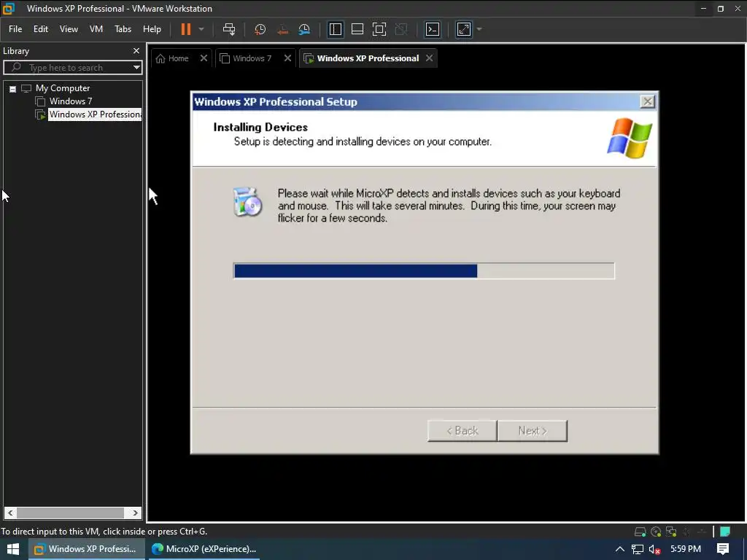Image resolution: width=747 pixels, height=560 pixels.
Task: Click the Send Ctrl+Alt+Del toolbar icon
Action: click(229, 29)
